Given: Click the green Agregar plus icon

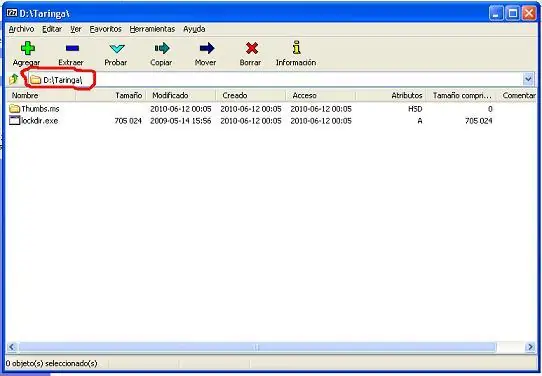Looking at the screenshot, I should point(28,48).
